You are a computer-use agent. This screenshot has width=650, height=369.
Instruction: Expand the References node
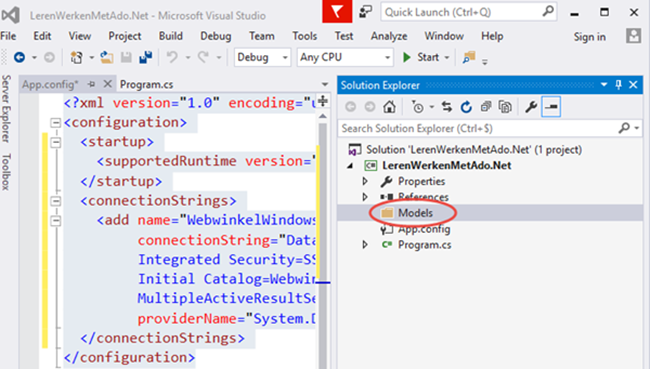click(365, 197)
